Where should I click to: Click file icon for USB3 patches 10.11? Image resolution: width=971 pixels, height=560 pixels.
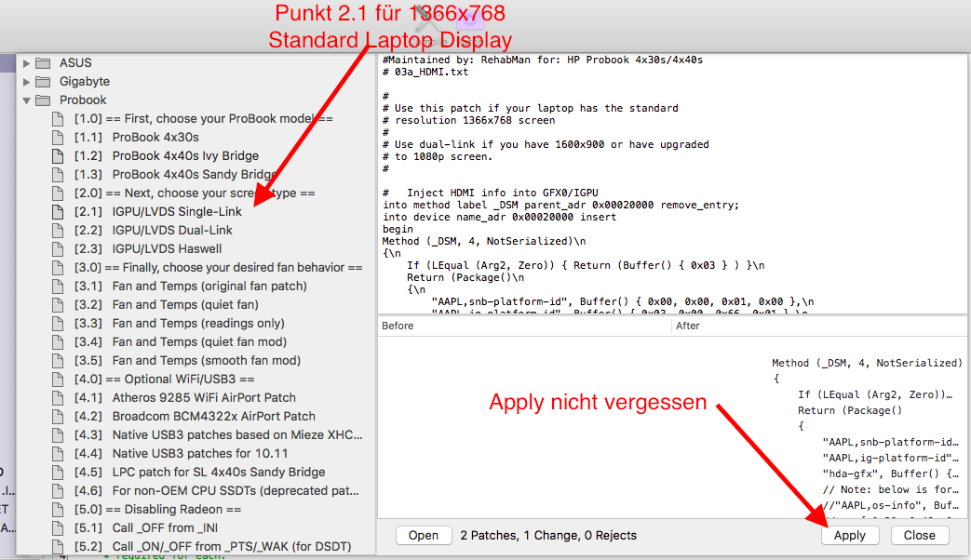tap(58, 453)
